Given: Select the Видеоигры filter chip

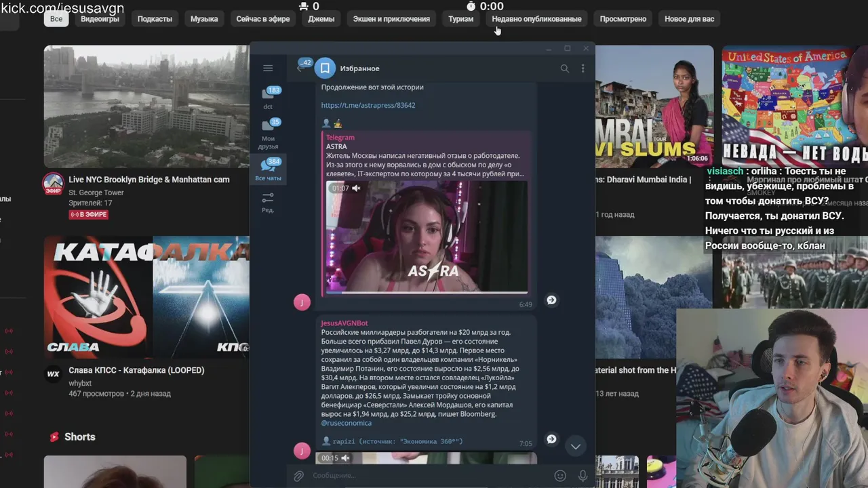Looking at the screenshot, I should pyautogui.click(x=100, y=19).
